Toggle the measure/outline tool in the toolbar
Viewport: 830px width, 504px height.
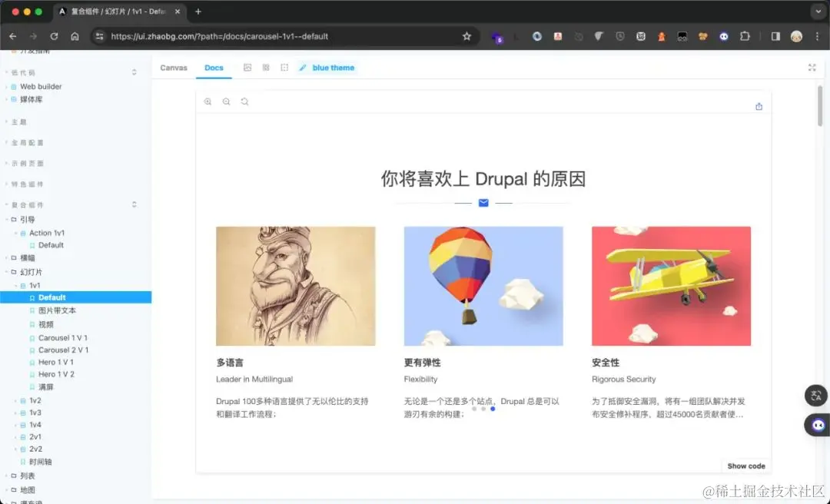(283, 68)
